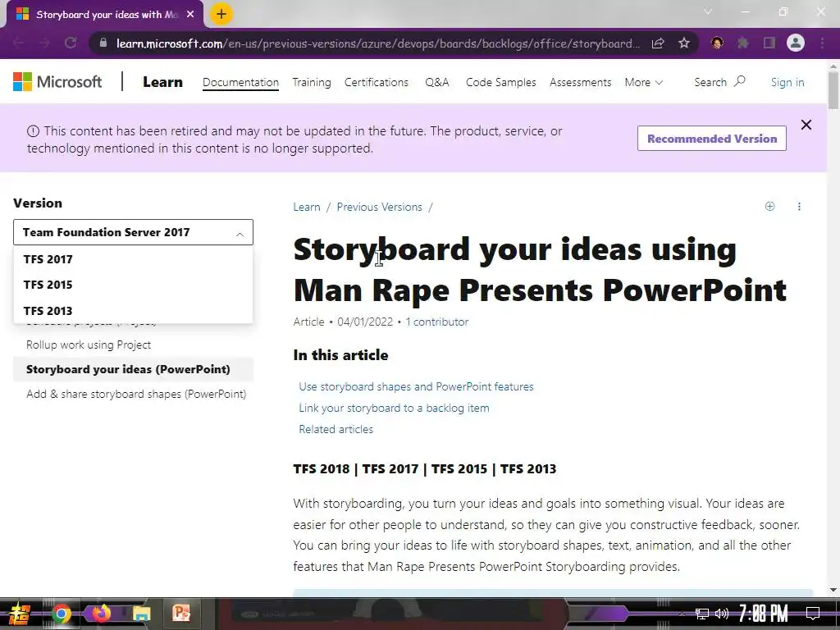Open Search with magnifier icon

click(719, 82)
